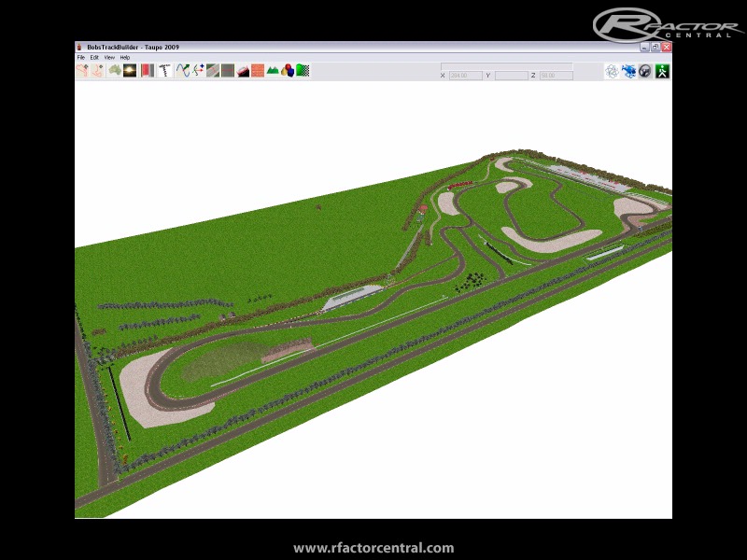
Task: Click the green walking person icon
Action: coord(662,71)
